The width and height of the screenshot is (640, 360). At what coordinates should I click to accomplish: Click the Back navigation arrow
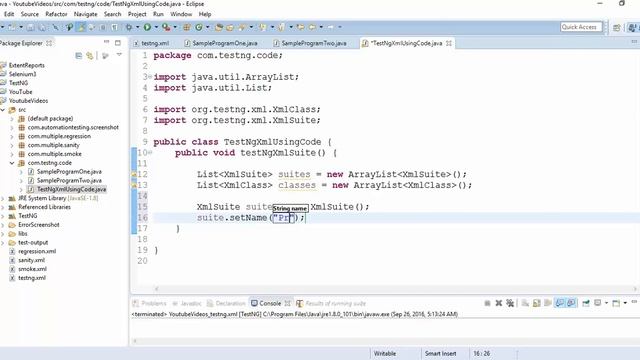pyautogui.click(x=312, y=27)
